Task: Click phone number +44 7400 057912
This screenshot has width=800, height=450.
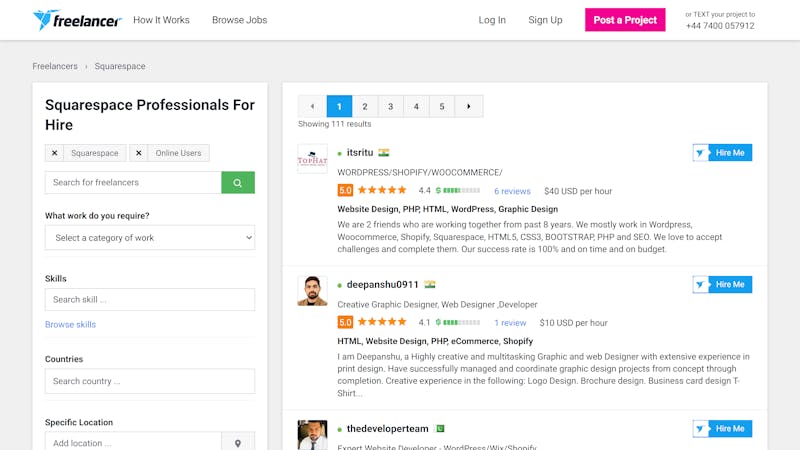Action: (720, 26)
